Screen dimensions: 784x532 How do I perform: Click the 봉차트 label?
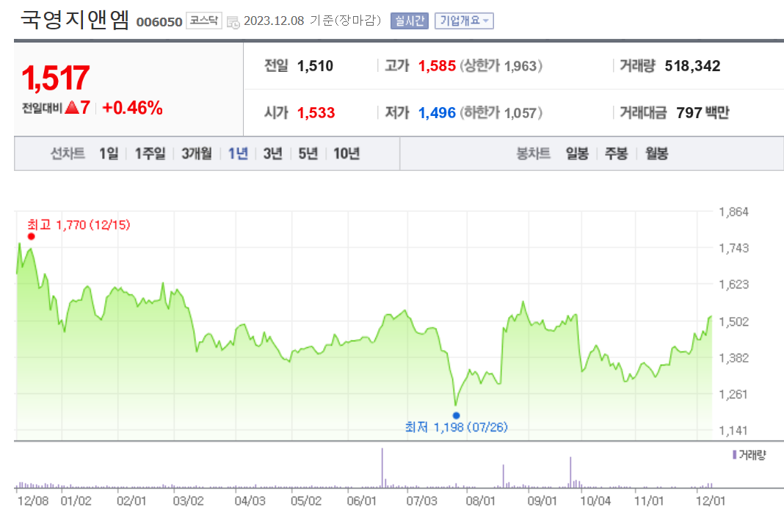coord(534,153)
